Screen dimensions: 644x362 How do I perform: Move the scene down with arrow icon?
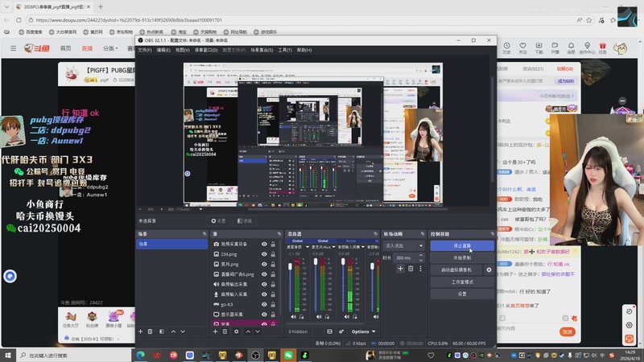pos(183,331)
